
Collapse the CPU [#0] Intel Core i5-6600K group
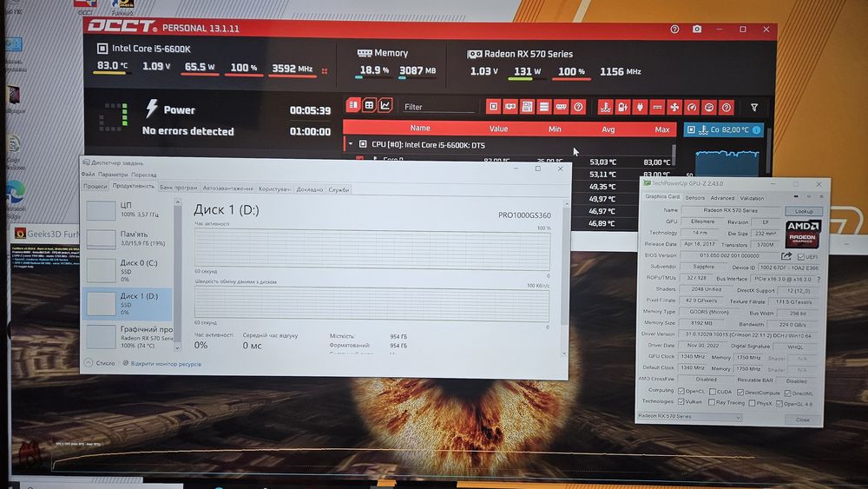pos(351,144)
